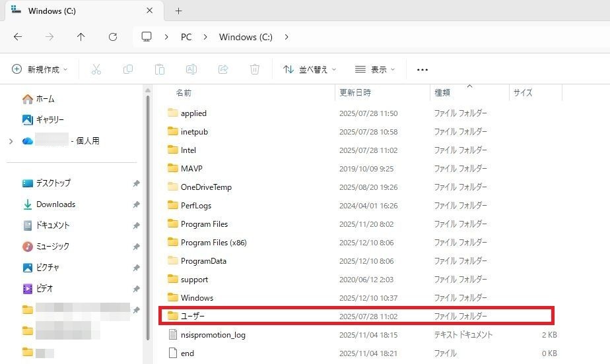This screenshot has height=364, width=610.
Task: Refresh the current folder view
Action: click(113, 37)
